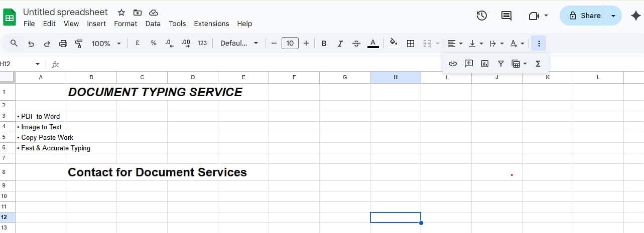Open the Gemini sparkle assistant

[x=635, y=16]
